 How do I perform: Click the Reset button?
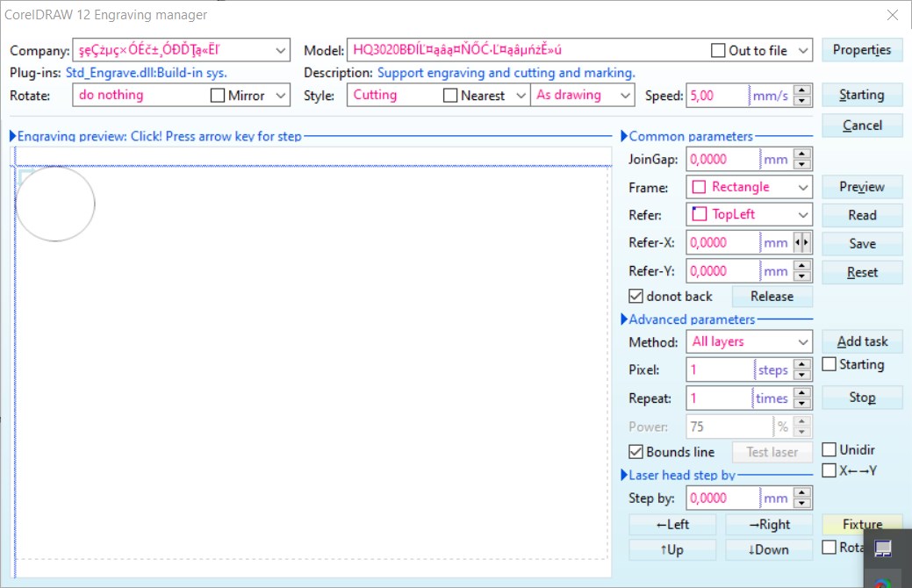pos(861,272)
